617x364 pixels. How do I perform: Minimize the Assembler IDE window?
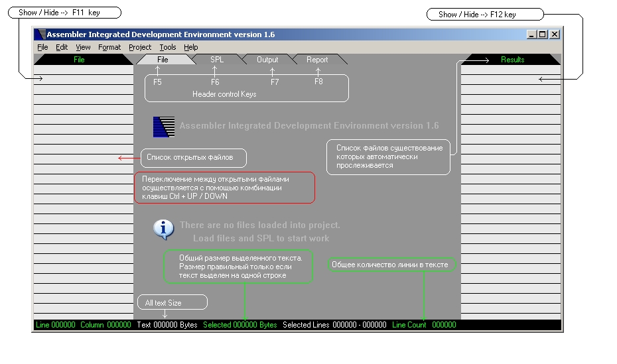pyautogui.click(x=532, y=34)
